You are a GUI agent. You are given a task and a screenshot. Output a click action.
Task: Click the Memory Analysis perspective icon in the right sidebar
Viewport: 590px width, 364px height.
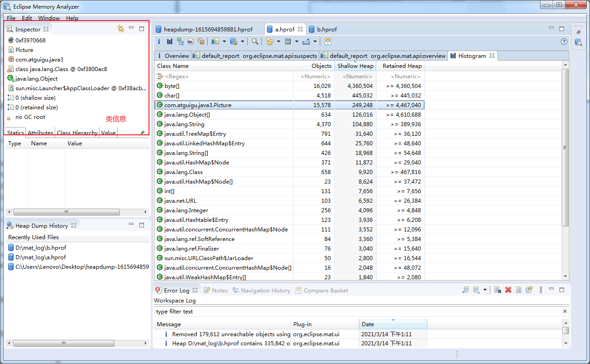[578, 42]
